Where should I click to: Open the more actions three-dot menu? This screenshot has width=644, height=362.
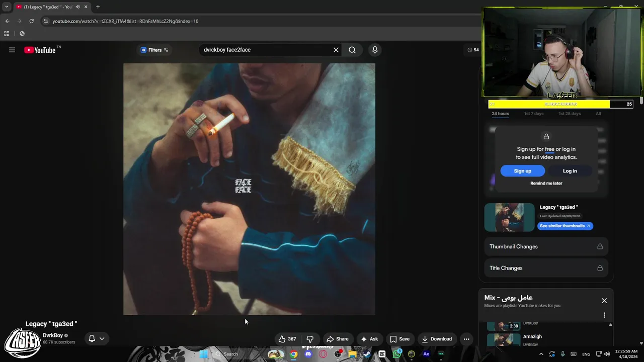[466, 339]
